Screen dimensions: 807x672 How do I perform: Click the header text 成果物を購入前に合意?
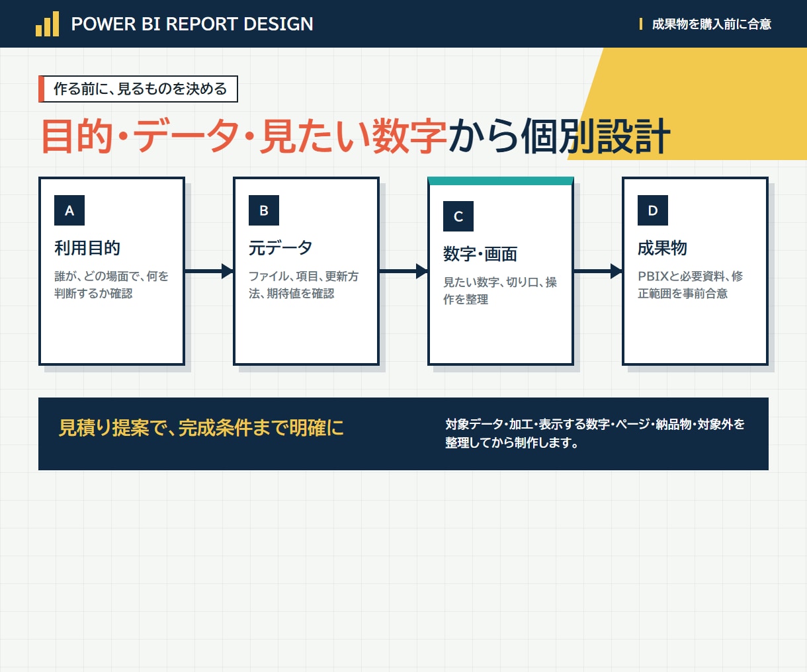pos(712,24)
